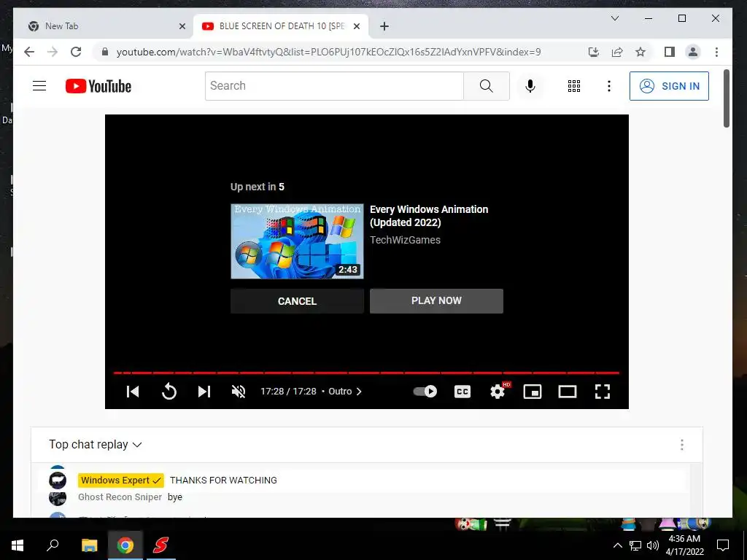
Task: Expand Top chat replay dropdown
Action: (96, 444)
